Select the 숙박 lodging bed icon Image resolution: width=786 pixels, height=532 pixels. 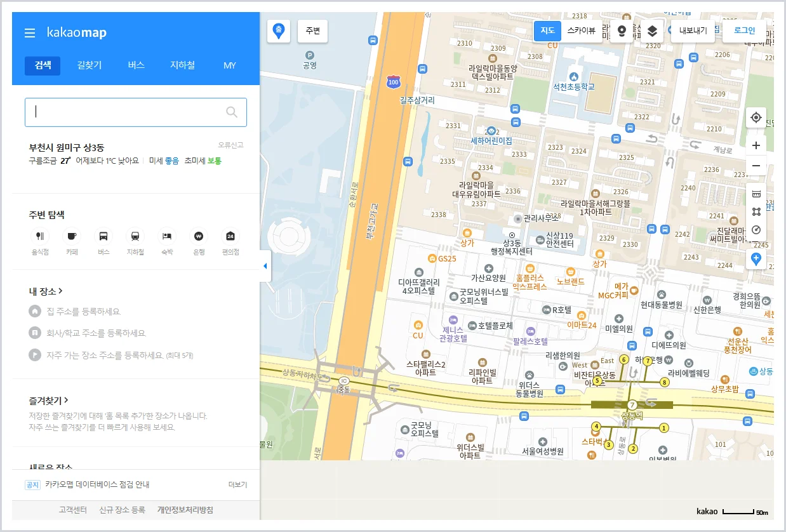[x=167, y=237]
